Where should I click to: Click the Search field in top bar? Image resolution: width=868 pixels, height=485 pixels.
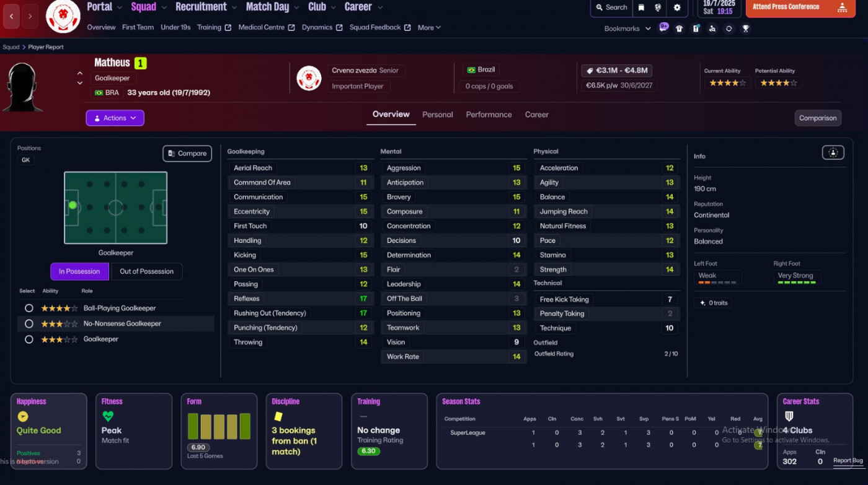coord(611,7)
